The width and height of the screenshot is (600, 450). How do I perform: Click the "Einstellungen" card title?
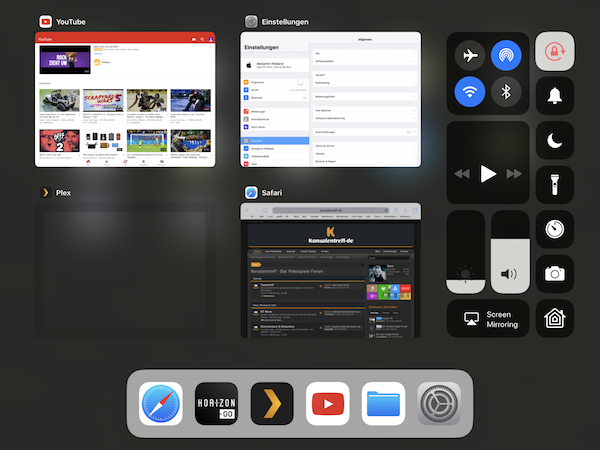285,22
